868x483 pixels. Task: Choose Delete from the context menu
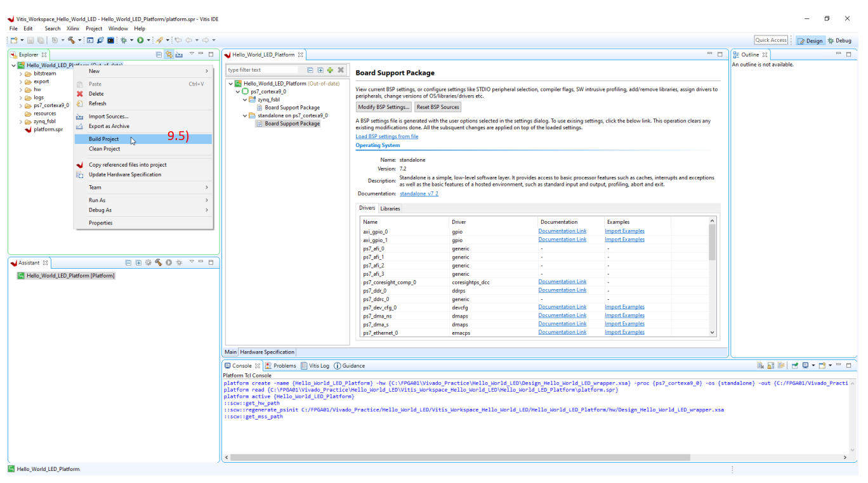click(x=143, y=94)
